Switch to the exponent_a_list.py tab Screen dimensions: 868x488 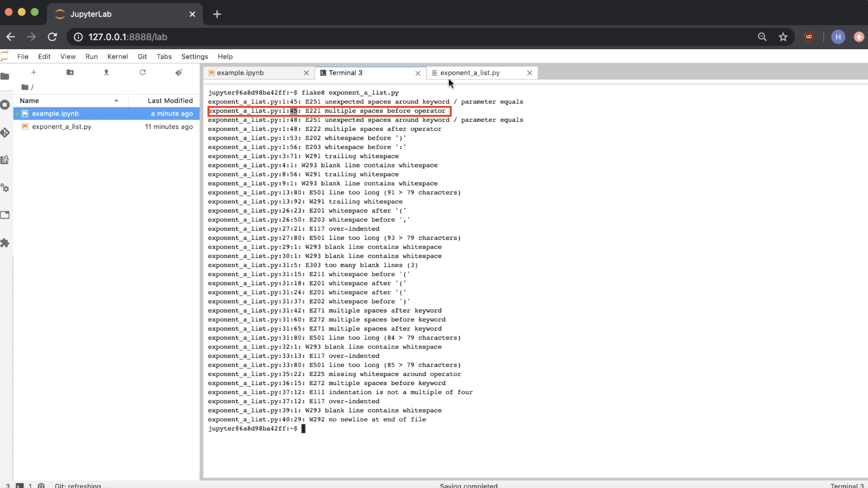pos(470,73)
